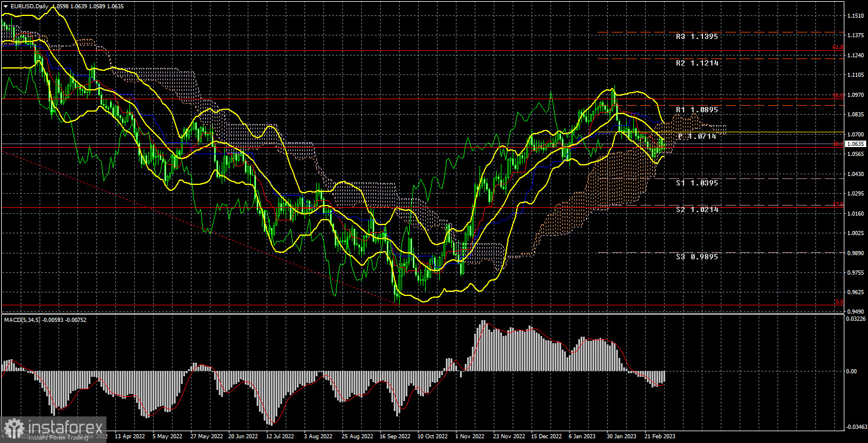The height and width of the screenshot is (443, 868).
Task: Click the 10 Oct 2022 date label
Action: 433,437
